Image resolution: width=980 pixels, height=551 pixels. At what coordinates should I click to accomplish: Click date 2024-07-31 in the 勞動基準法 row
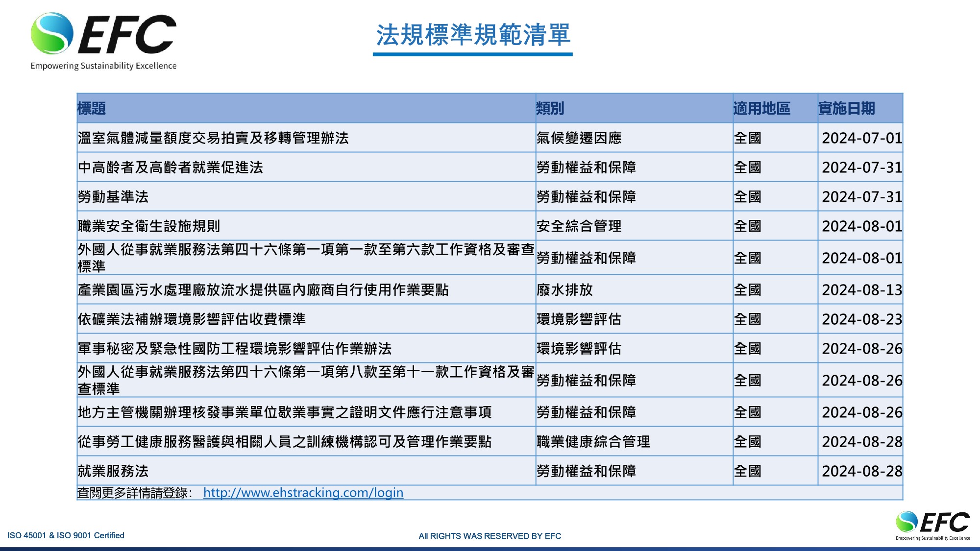coord(862,196)
